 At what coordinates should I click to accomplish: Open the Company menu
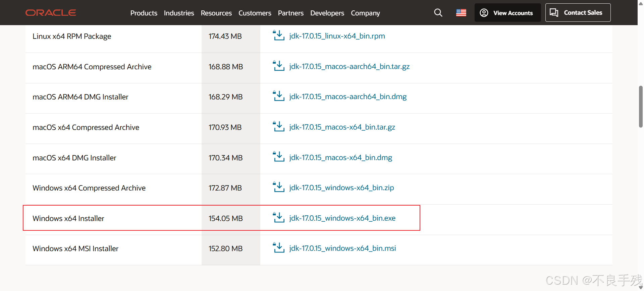[x=365, y=13]
